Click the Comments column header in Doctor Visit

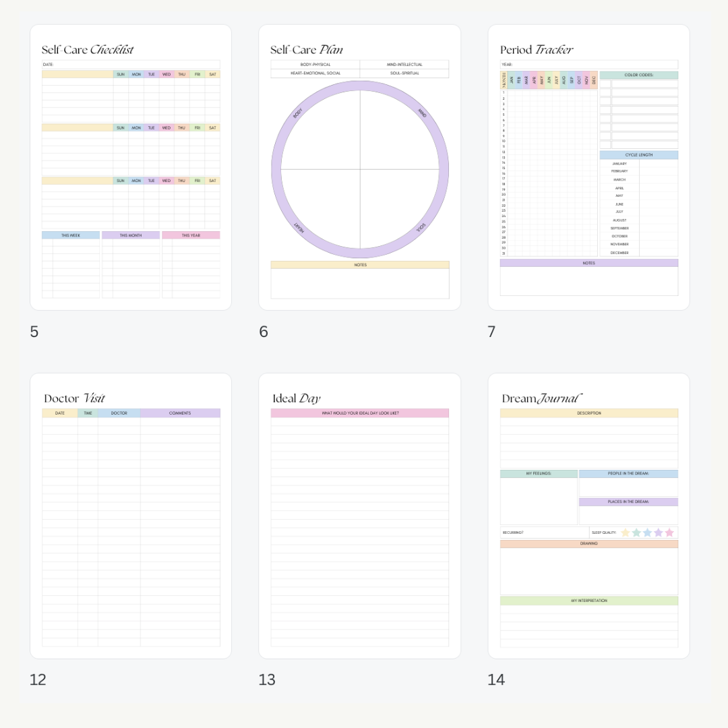(x=180, y=413)
